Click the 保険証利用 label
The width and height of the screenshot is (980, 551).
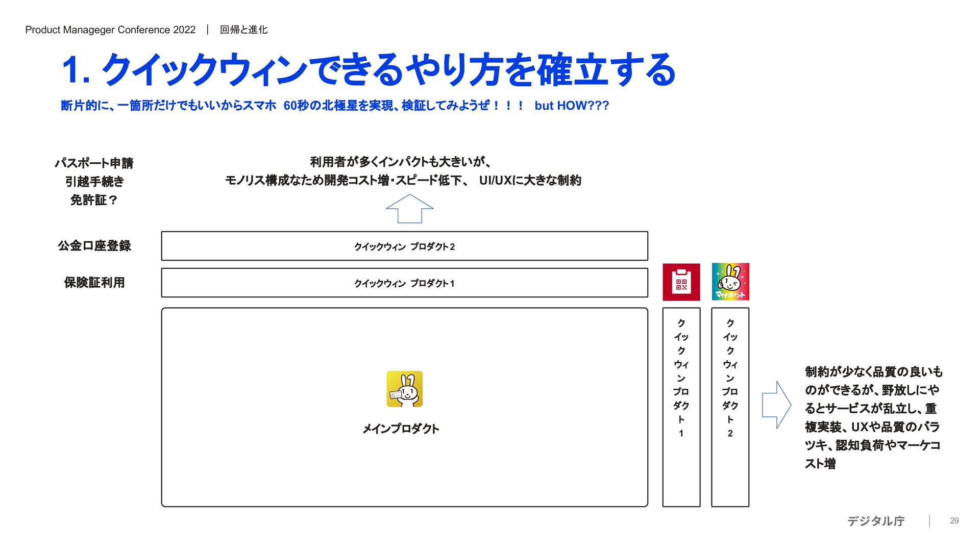94,283
